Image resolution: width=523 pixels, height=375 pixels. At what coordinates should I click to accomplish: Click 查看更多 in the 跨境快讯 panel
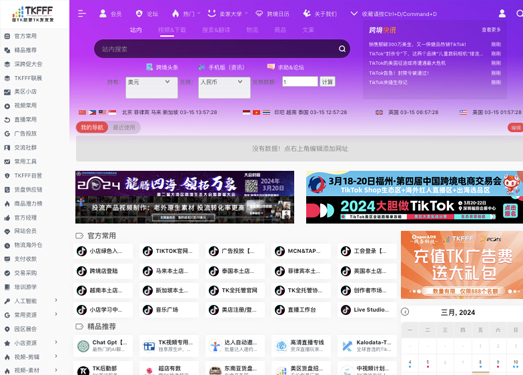pos(491,30)
